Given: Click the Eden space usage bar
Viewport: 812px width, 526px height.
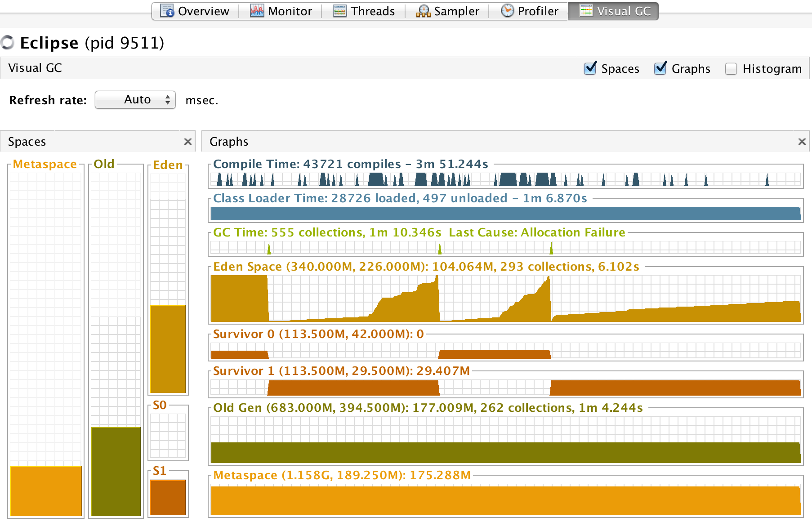Looking at the screenshot, I should pyautogui.click(x=168, y=348).
